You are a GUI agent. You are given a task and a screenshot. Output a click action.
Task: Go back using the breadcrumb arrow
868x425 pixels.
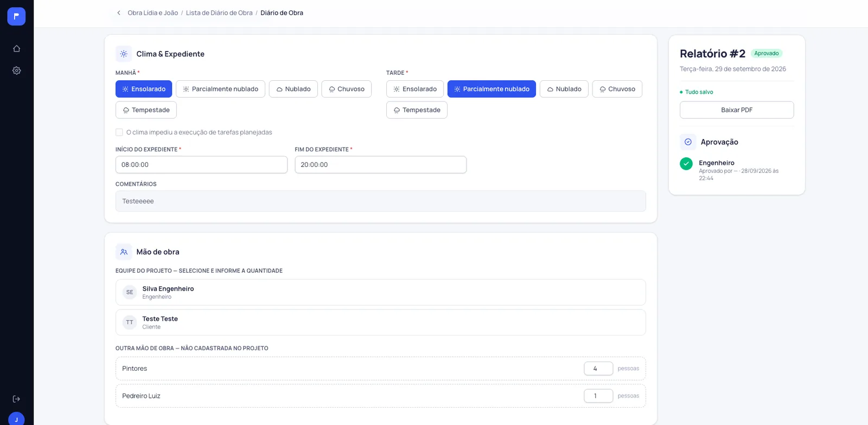(x=119, y=13)
